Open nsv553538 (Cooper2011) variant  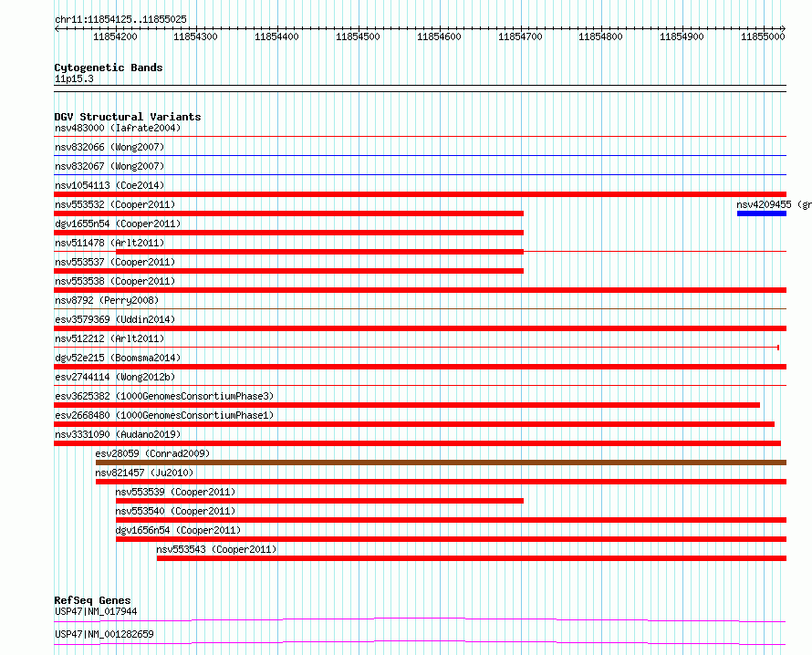[x=115, y=281]
